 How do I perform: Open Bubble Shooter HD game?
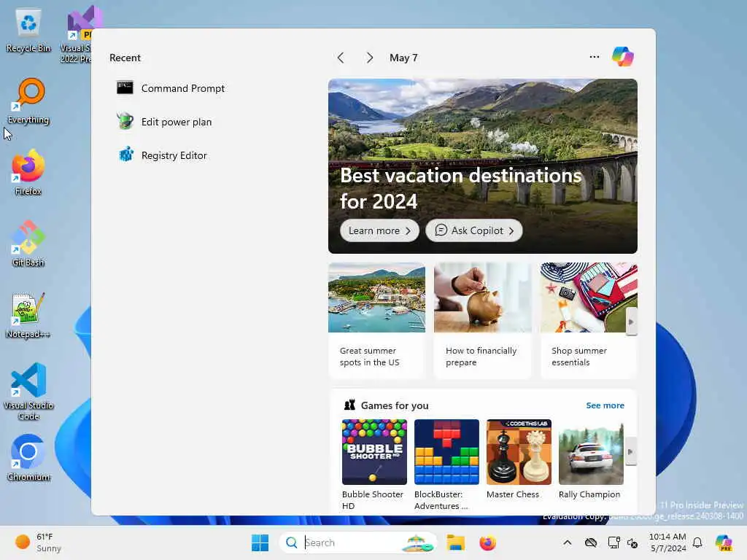(374, 464)
